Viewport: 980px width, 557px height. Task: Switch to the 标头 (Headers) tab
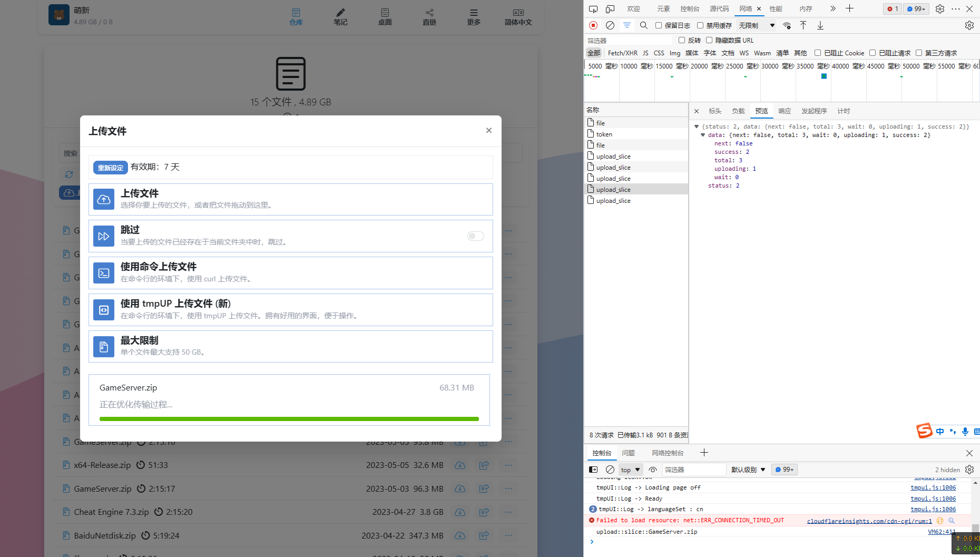coord(715,111)
